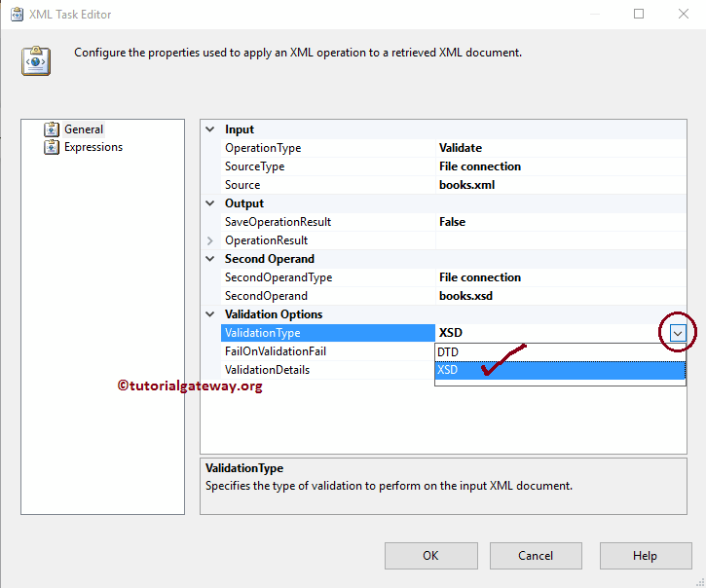Collapse the Validation Options section
The image size is (706, 588).
209,314
